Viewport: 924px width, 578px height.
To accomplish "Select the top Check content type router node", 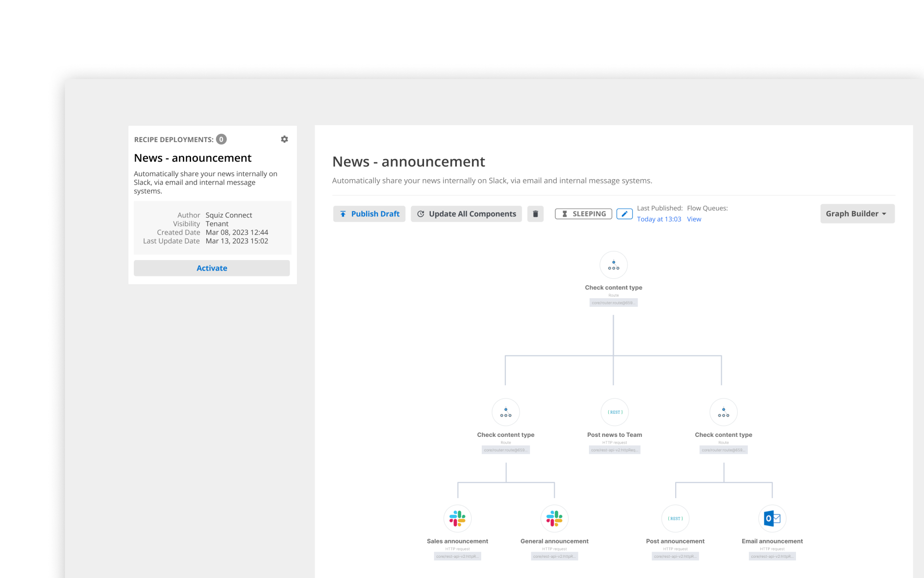I will [x=614, y=265].
